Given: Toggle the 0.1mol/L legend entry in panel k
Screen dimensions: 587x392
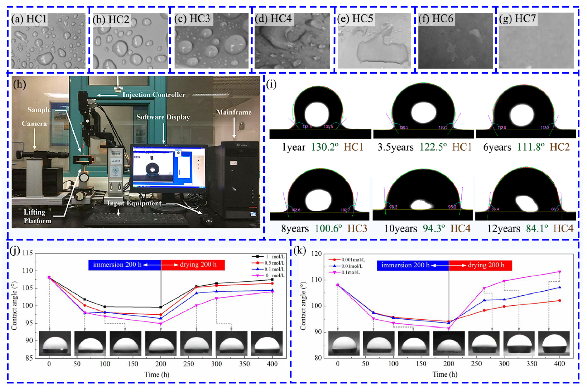Looking at the screenshot, I should (x=350, y=272).
